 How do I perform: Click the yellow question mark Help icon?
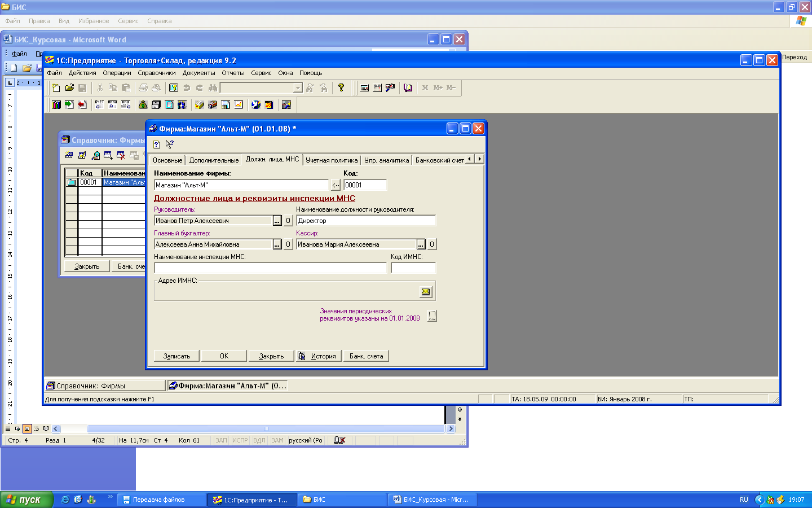pyautogui.click(x=341, y=87)
